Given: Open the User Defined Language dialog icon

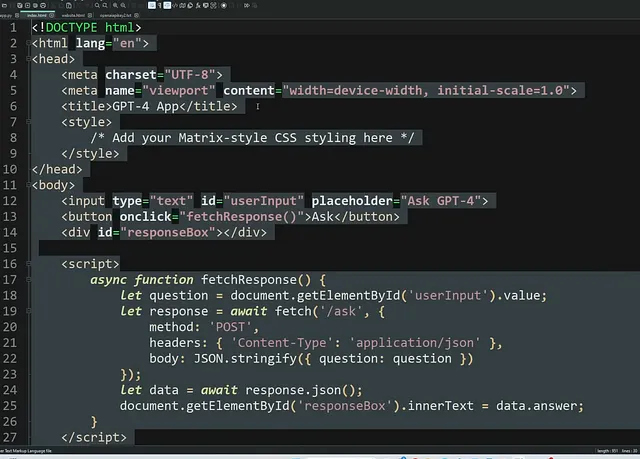Looking at the screenshot, I should pos(175,5).
